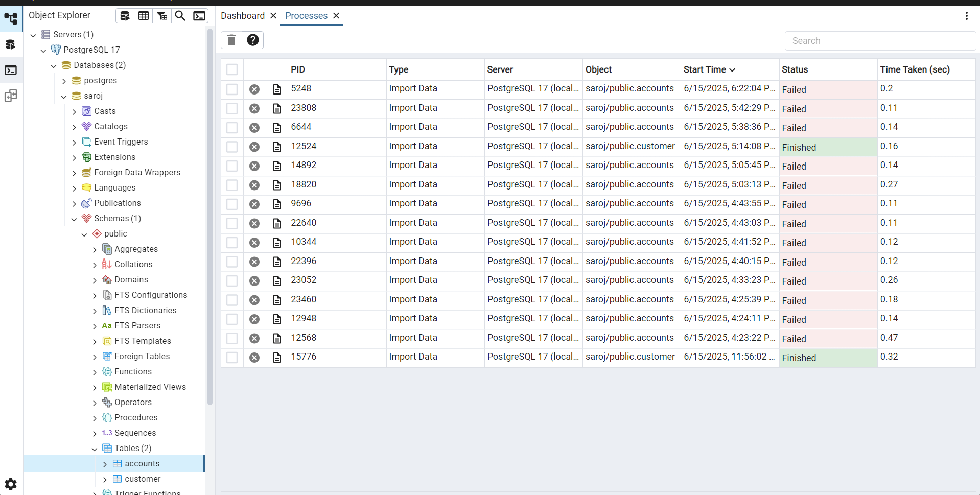Collapse the Schemas (1) tree node

coord(74,219)
